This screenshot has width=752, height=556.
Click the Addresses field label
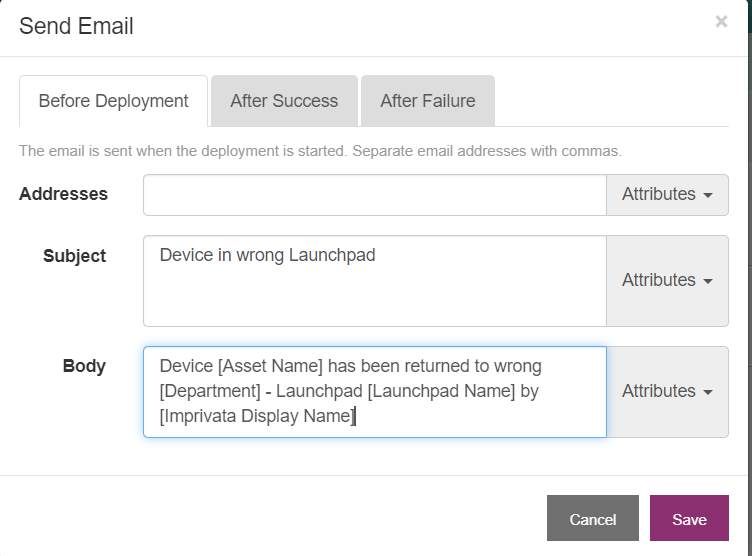point(63,194)
